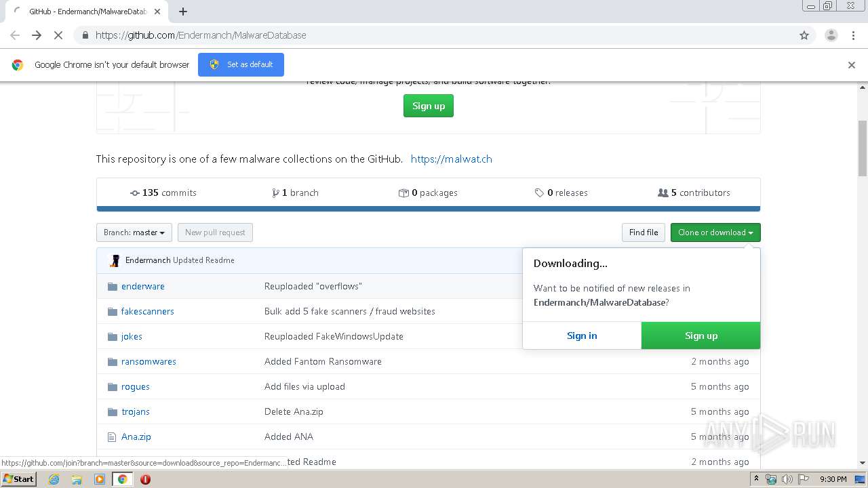Open Internet Explorer from the taskbar
The width and height of the screenshot is (868, 488).
54,479
